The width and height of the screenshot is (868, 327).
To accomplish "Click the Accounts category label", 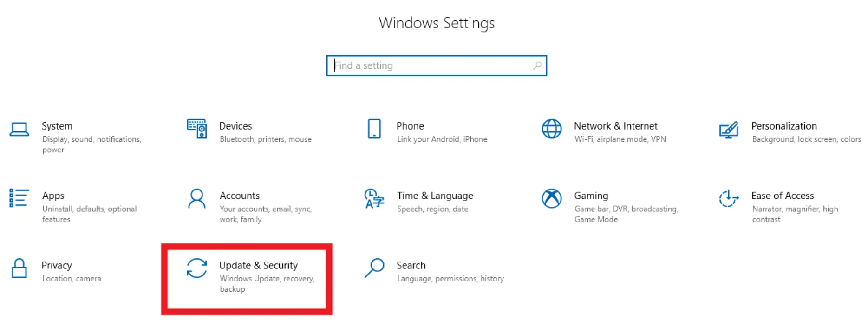I will pos(239,195).
